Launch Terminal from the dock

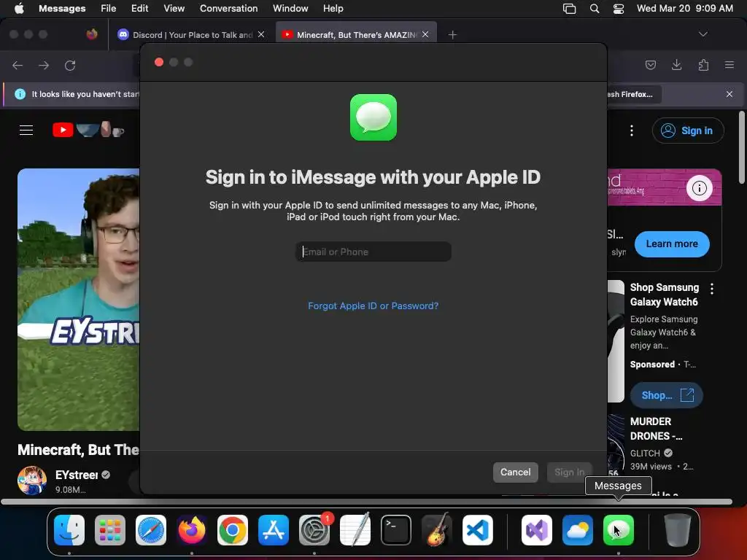(x=396, y=530)
